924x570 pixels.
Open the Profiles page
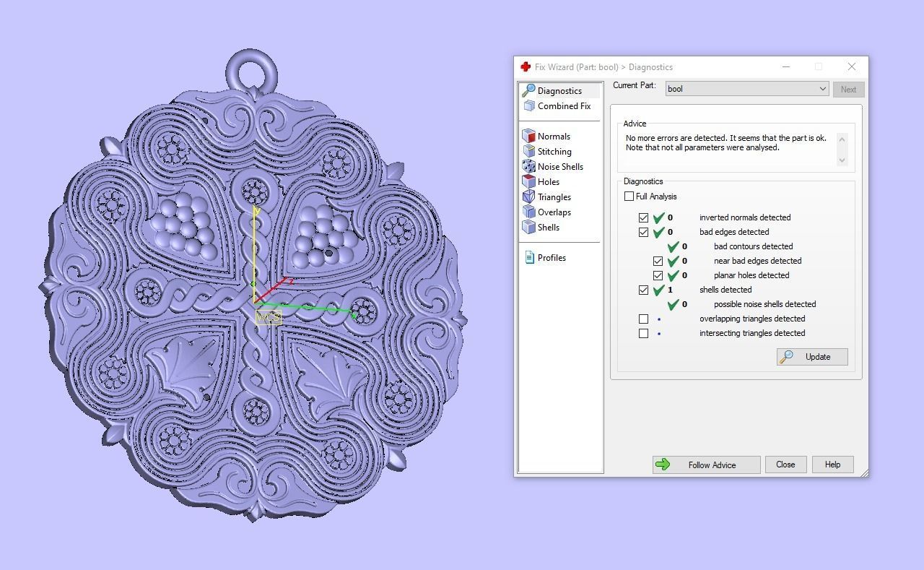552,258
